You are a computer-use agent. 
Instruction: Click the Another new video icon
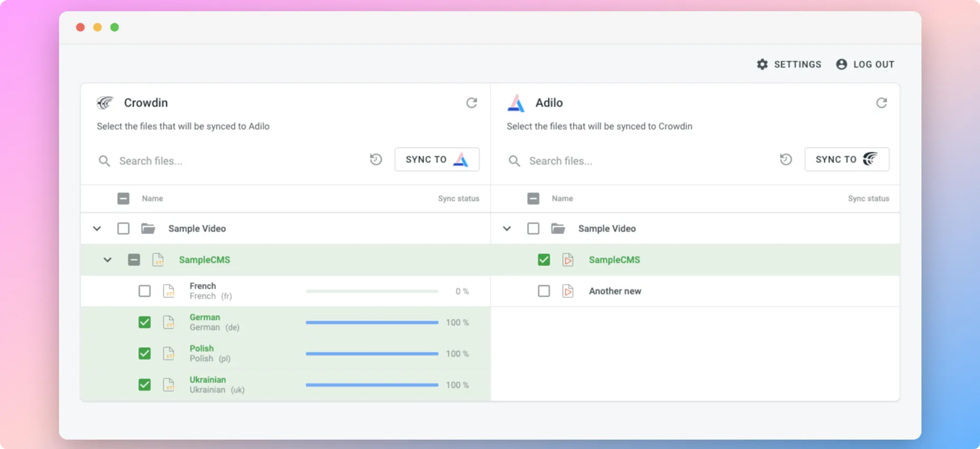[568, 291]
